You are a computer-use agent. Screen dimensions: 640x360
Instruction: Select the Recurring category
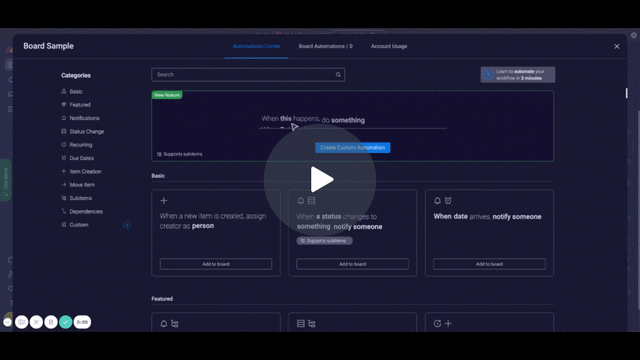coord(81,144)
